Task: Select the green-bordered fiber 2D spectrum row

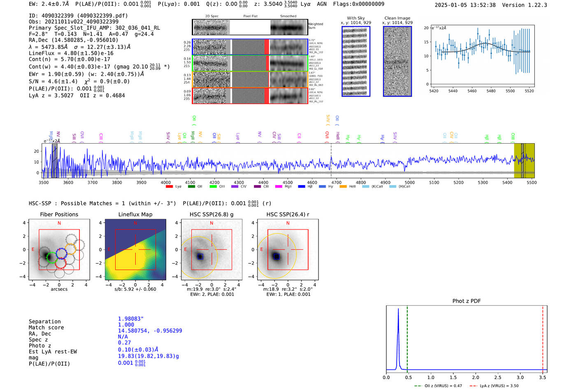Action: pos(250,63)
